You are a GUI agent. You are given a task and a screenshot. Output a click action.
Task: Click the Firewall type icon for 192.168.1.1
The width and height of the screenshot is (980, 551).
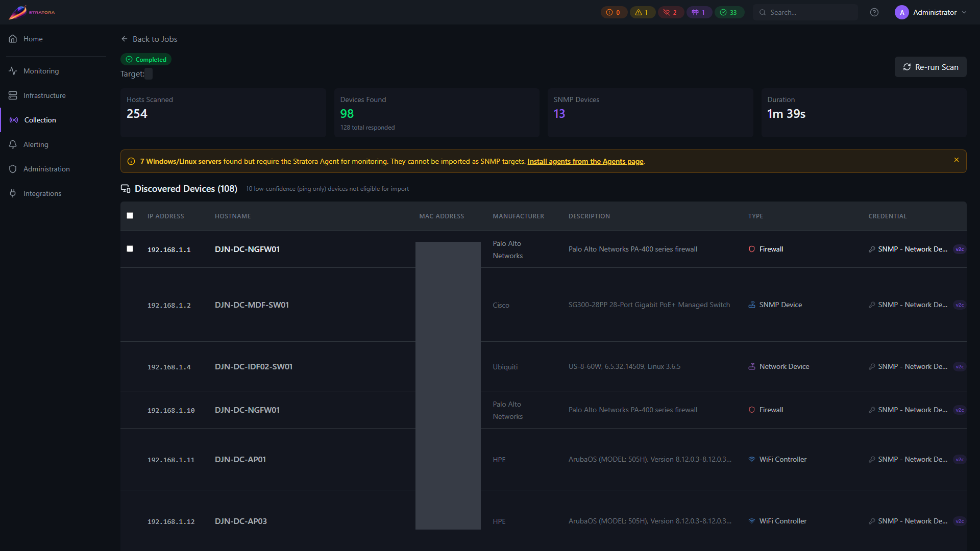[x=752, y=249]
